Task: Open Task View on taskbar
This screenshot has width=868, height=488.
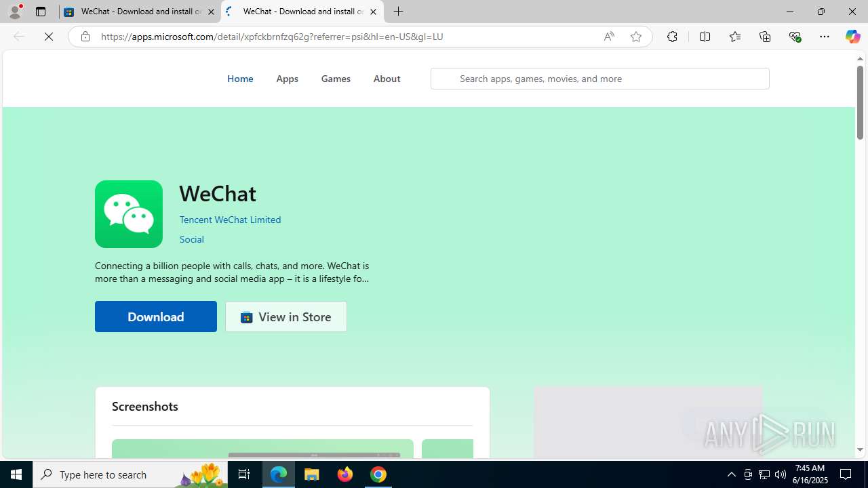Action: coord(244,474)
